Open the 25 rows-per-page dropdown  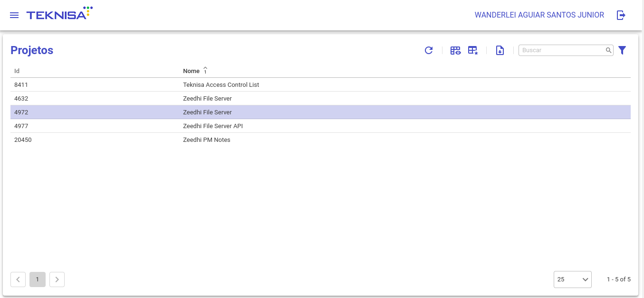pos(573,279)
